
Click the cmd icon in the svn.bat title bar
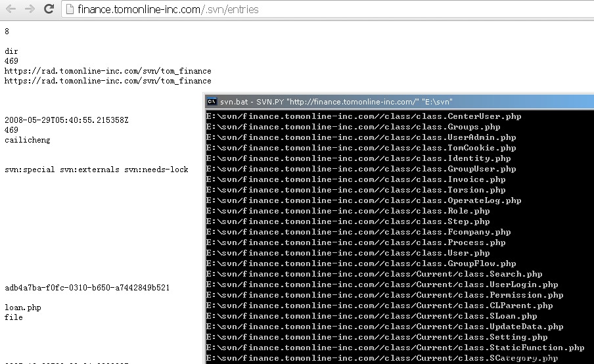[x=212, y=101]
